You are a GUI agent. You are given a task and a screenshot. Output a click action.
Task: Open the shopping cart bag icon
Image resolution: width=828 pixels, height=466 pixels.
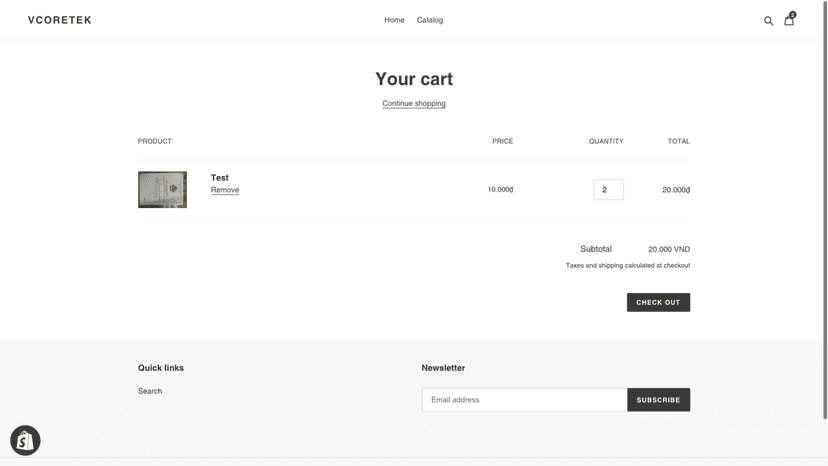[789, 20]
